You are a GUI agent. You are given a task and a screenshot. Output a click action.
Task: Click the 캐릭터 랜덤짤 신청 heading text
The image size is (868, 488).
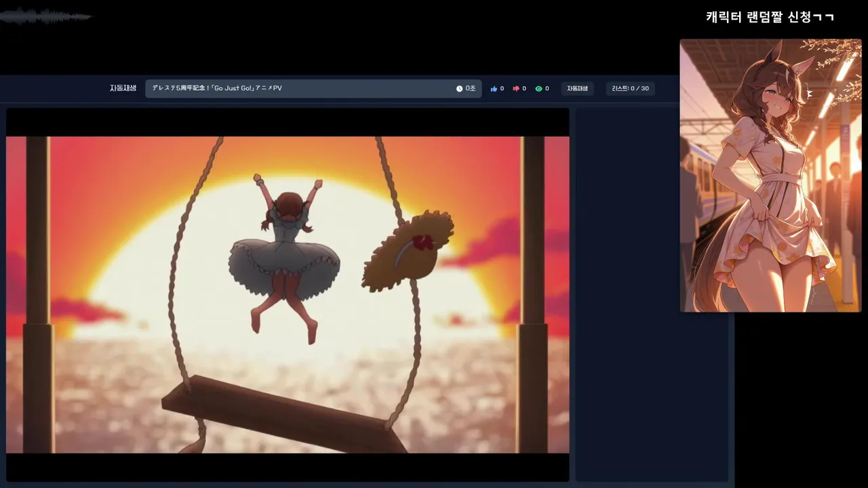770,17
